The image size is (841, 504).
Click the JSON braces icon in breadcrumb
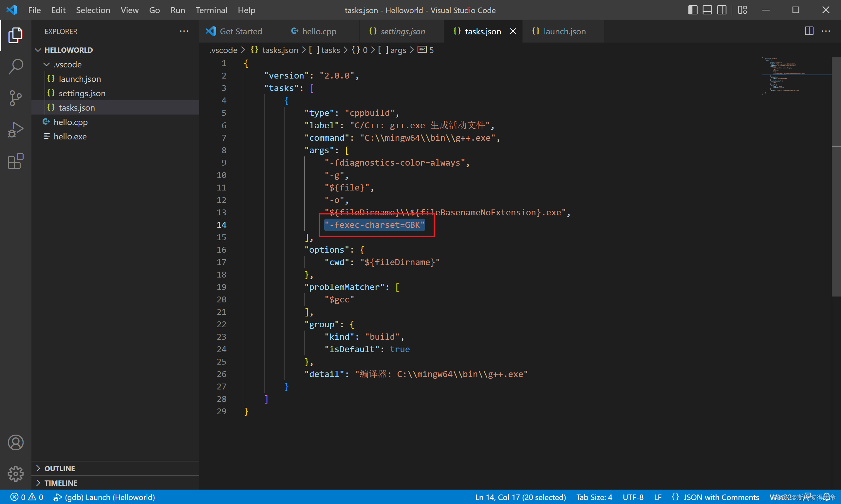pyautogui.click(x=254, y=50)
